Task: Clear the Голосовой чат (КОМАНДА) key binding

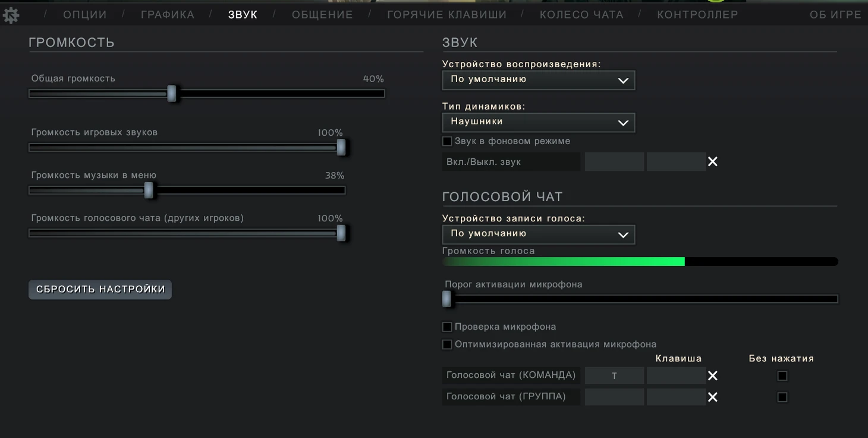Action: coord(712,376)
